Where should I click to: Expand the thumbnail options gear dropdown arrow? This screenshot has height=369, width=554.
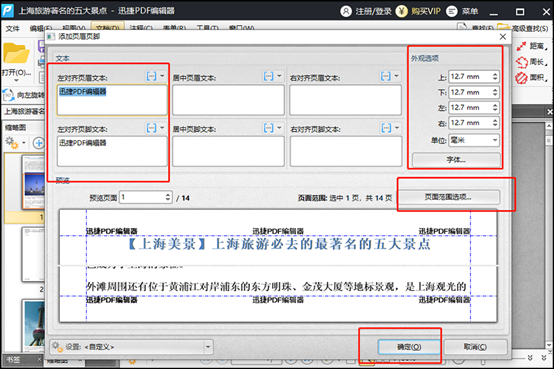point(24,143)
